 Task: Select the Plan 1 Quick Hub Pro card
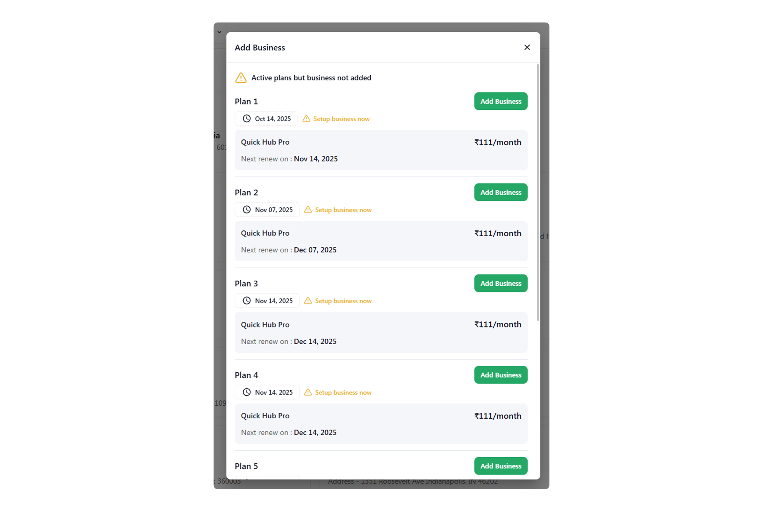pyautogui.click(x=381, y=150)
